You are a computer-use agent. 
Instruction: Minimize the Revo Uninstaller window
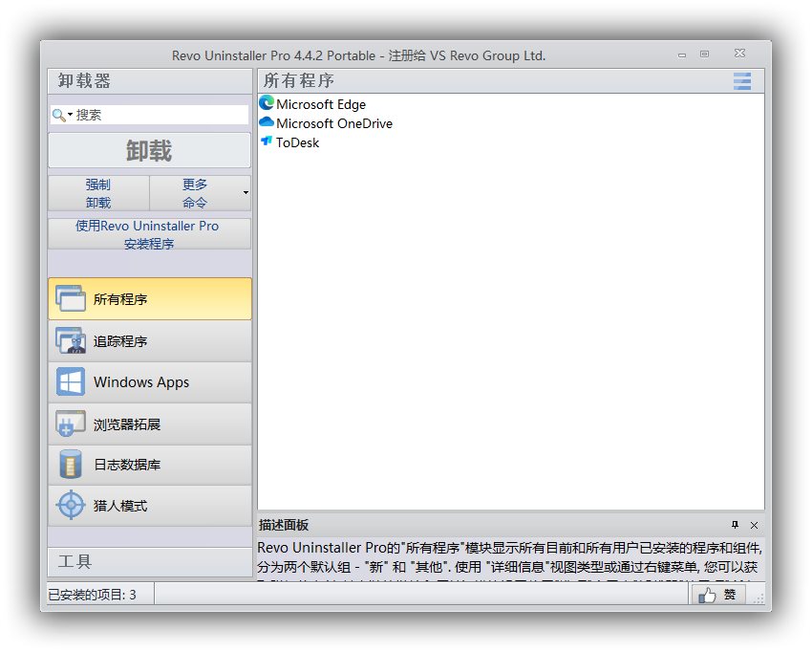(682, 54)
